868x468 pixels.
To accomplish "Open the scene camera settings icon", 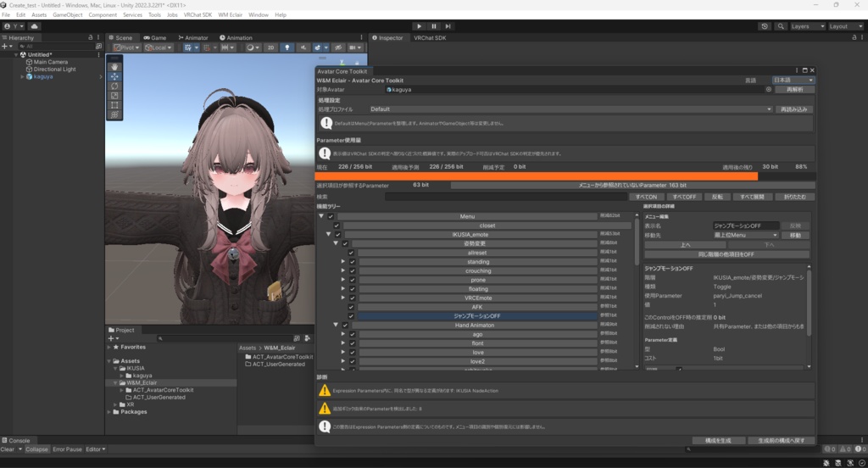I will (x=354, y=47).
